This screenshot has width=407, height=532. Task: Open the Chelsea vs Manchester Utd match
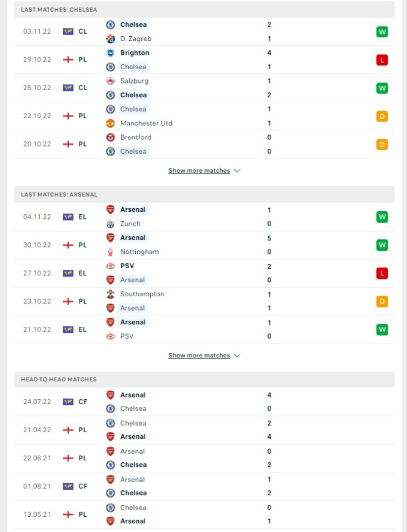(x=204, y=116)
